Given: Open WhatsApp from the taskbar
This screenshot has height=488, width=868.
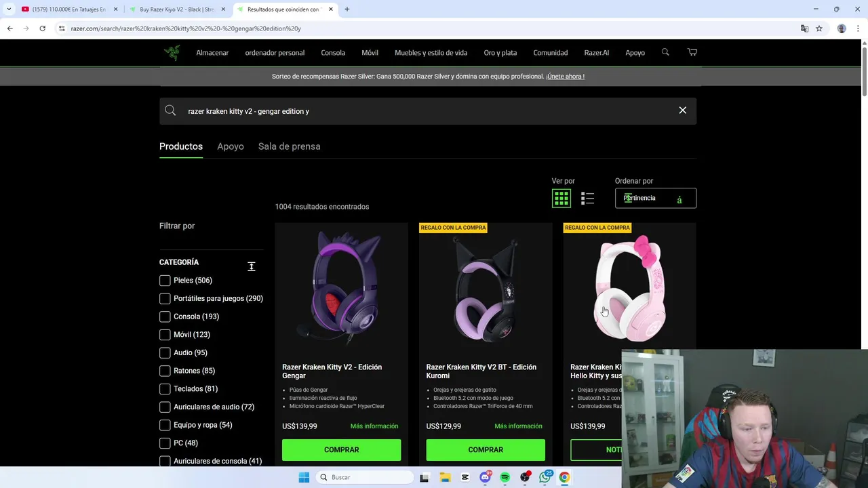Looking at the screenshot, I should (545, 477).
